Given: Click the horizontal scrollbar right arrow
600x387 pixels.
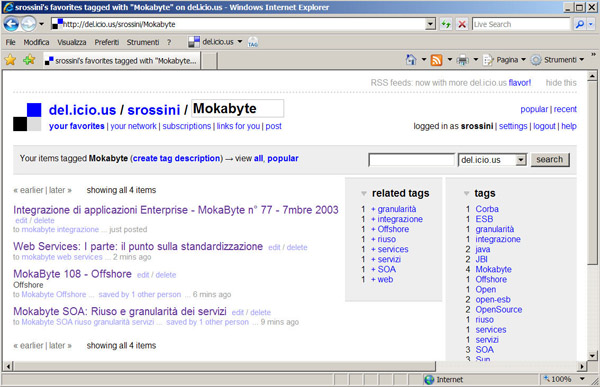Looking at the screenshot, I should point(582,366).
